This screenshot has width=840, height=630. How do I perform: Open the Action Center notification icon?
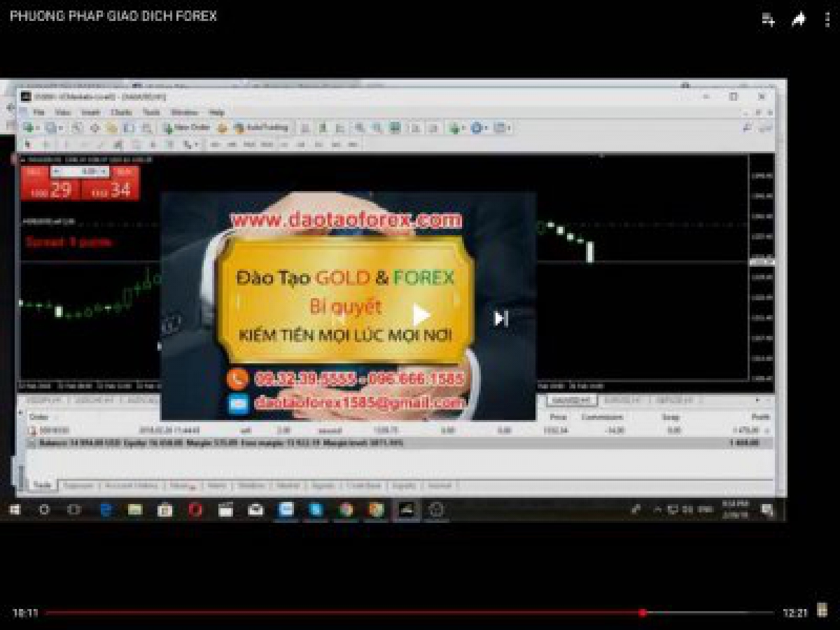click(x=767, y=510)
